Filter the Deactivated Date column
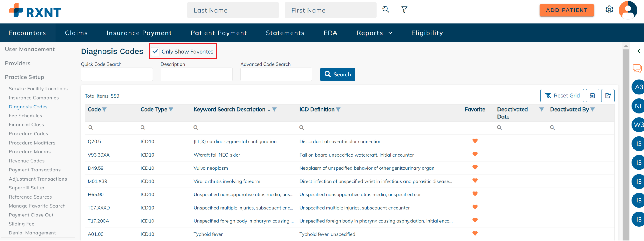 [541, 110]
